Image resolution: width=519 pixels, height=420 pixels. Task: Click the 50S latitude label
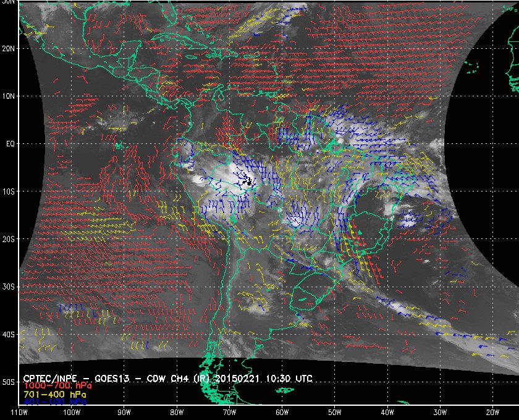8,382
